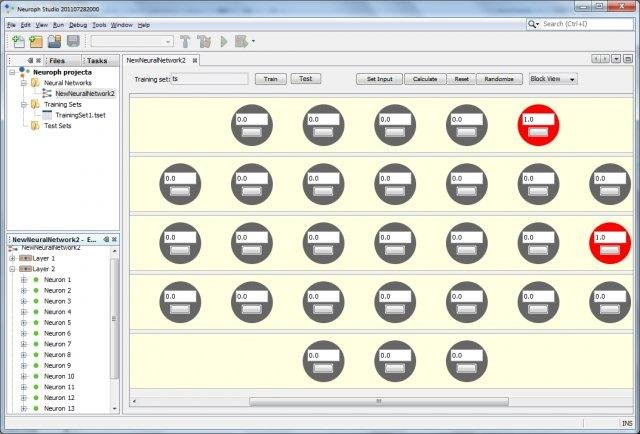Click the Training Sets folder icon
The width and height of the screenshot is (640, 434).
coord(36,105)
